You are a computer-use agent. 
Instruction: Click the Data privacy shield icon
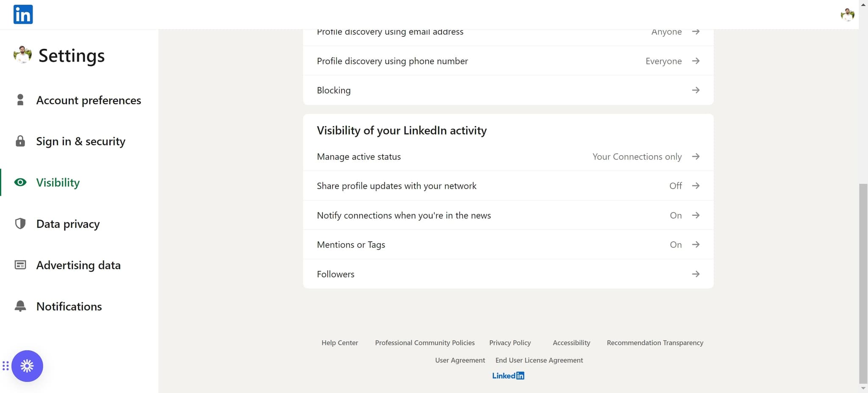point(20,223)
